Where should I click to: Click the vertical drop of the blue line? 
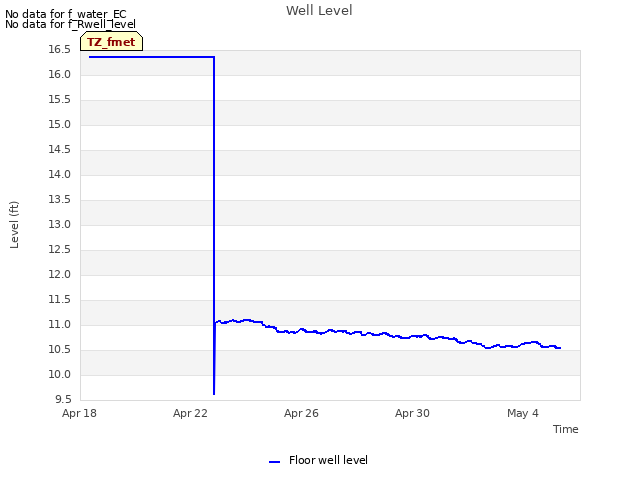(x=214, y=225)
